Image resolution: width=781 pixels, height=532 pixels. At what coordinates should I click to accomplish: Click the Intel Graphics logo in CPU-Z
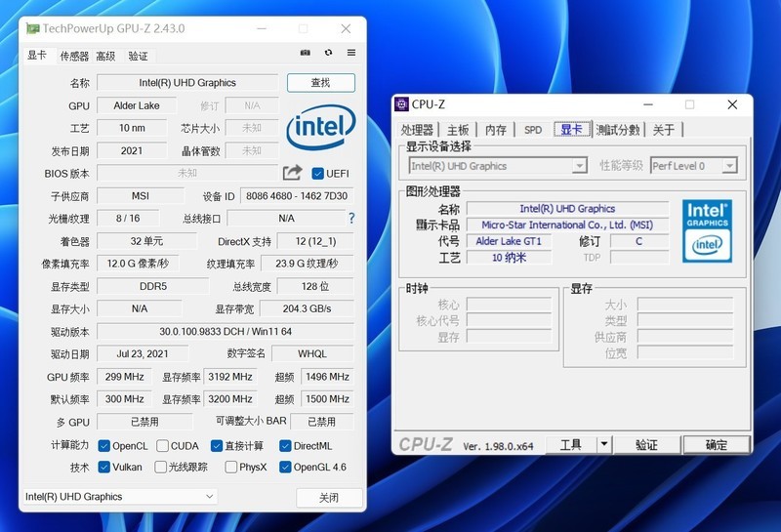pos(707,231)
